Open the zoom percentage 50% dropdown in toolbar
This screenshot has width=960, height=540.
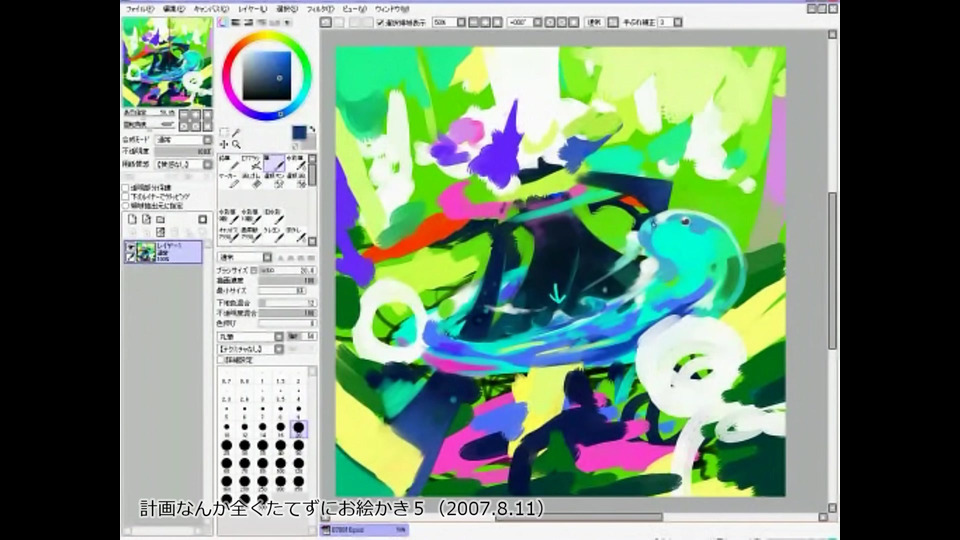pyautogui.click(x=461, y=22)
